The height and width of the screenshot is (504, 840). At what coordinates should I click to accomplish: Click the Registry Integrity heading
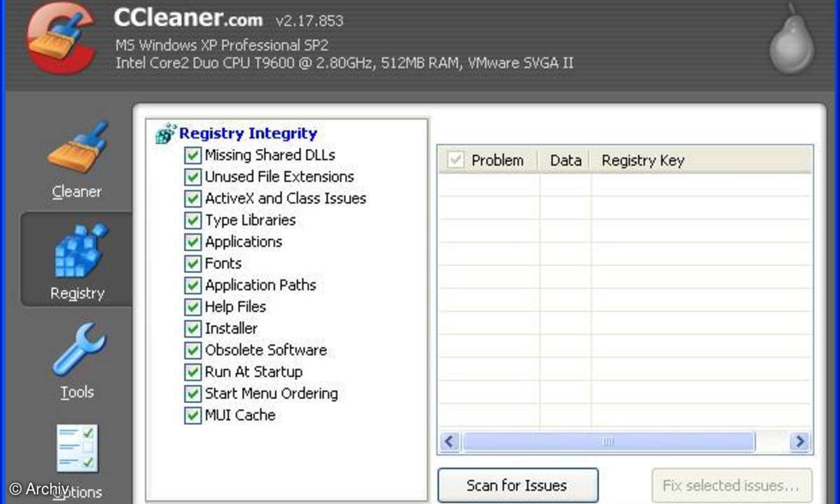248,133
